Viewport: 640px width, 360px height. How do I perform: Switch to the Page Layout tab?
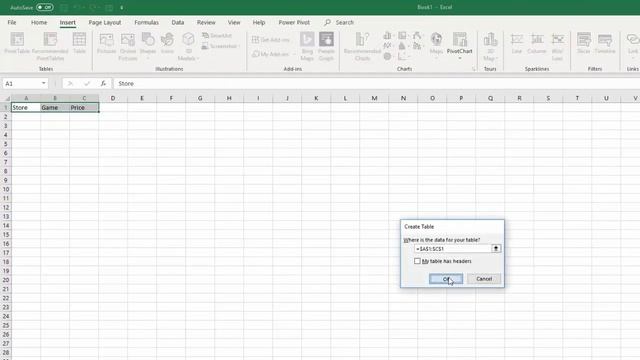[x=105, y=22]
